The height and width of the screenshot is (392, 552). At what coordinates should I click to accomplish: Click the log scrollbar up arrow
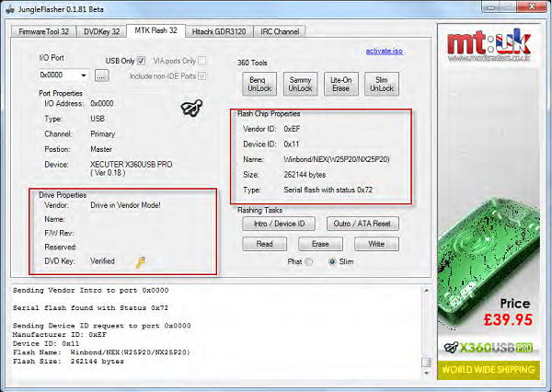tap(426, 291)
